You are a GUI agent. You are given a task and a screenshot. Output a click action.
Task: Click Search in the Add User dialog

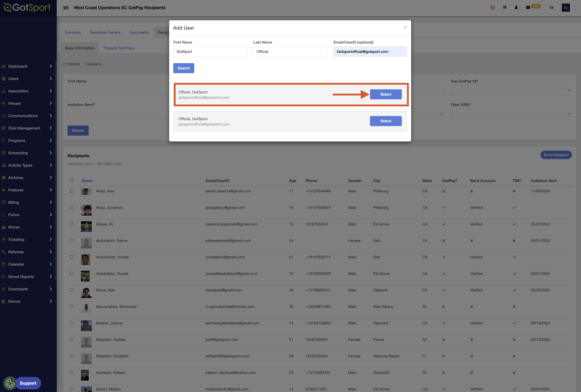184,68
